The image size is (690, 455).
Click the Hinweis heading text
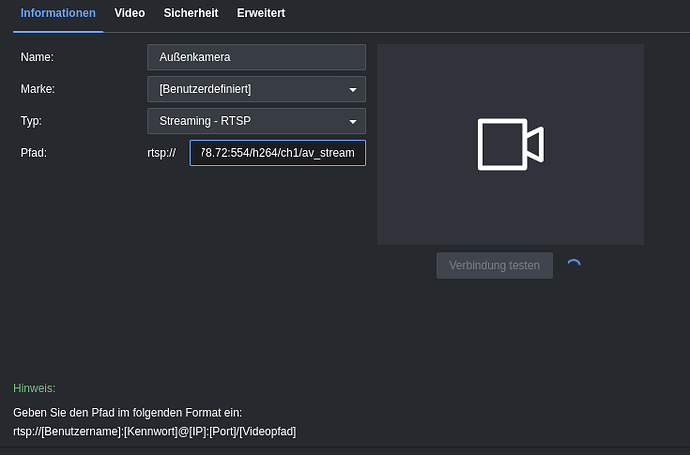pyautogui.click(x=34, y=388)
